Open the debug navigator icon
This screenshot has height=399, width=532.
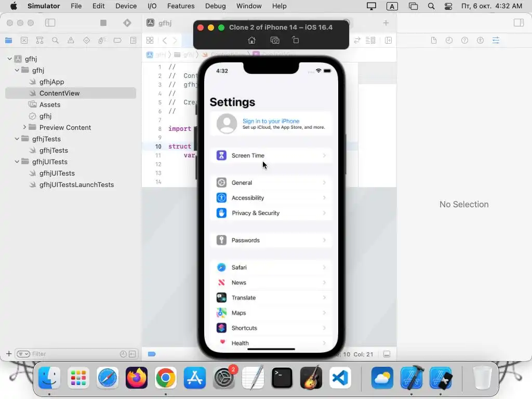click(102, 41)
